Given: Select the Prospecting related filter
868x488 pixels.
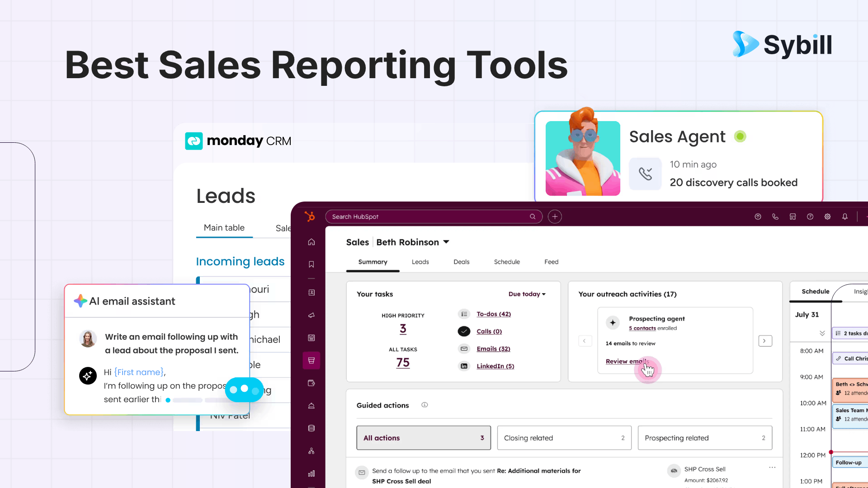Looking at the screenshot, I should click(705, 438).
